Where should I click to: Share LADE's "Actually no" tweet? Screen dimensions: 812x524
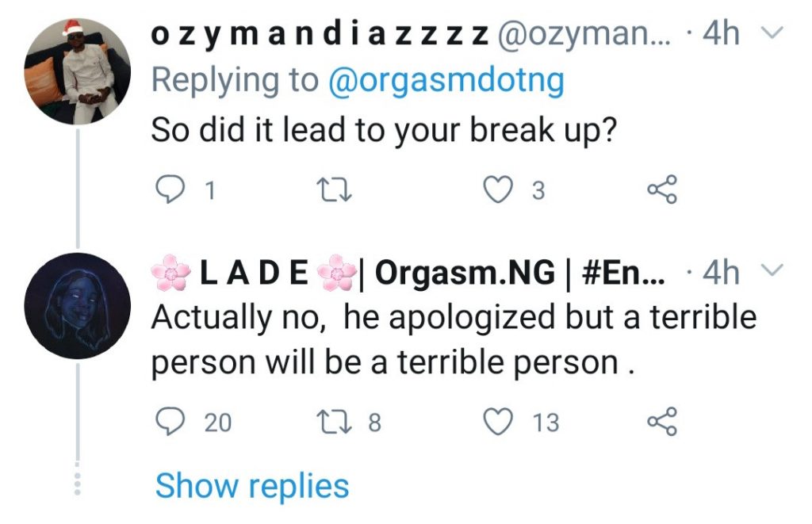[x=662, y=422]
